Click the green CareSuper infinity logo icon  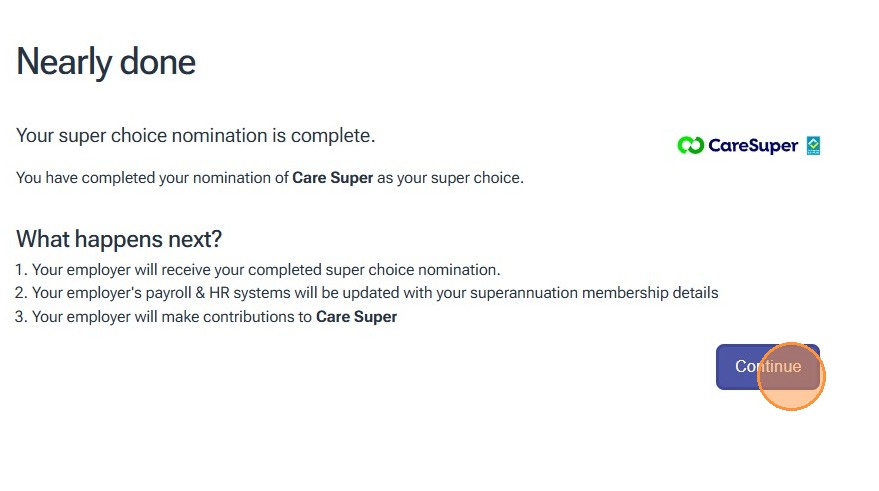tap(690, 146)
